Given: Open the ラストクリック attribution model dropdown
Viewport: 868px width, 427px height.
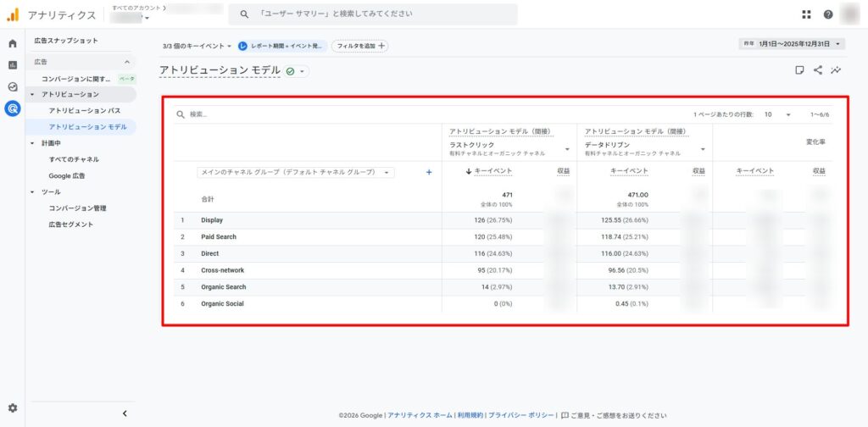Looking at the screenshot, I should pyautogui.click(x=567, y=149).
